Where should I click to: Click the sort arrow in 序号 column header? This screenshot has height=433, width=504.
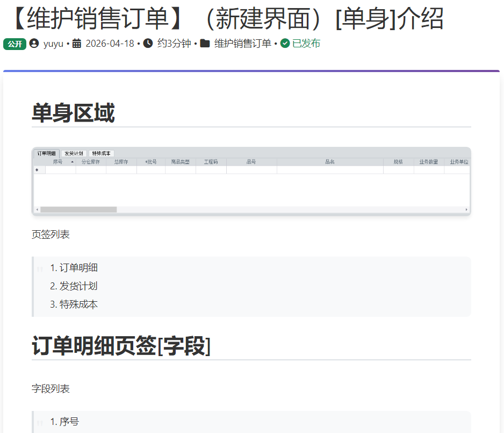[72, 162]
